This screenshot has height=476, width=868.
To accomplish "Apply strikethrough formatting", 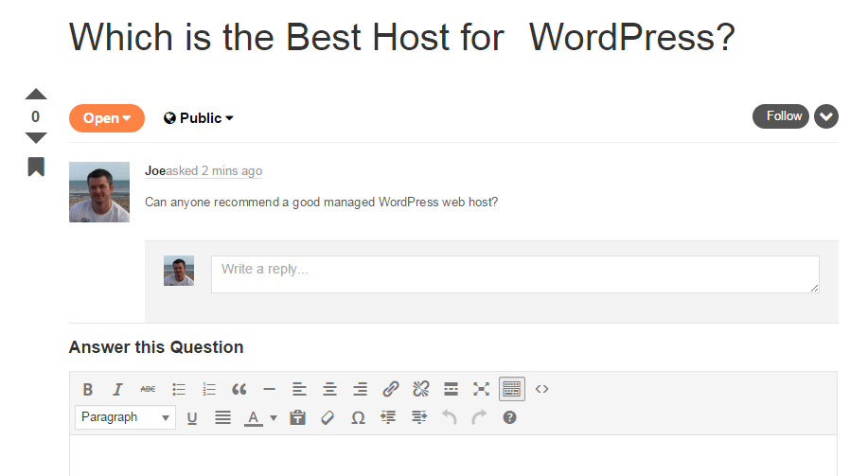I will [148, 389].
